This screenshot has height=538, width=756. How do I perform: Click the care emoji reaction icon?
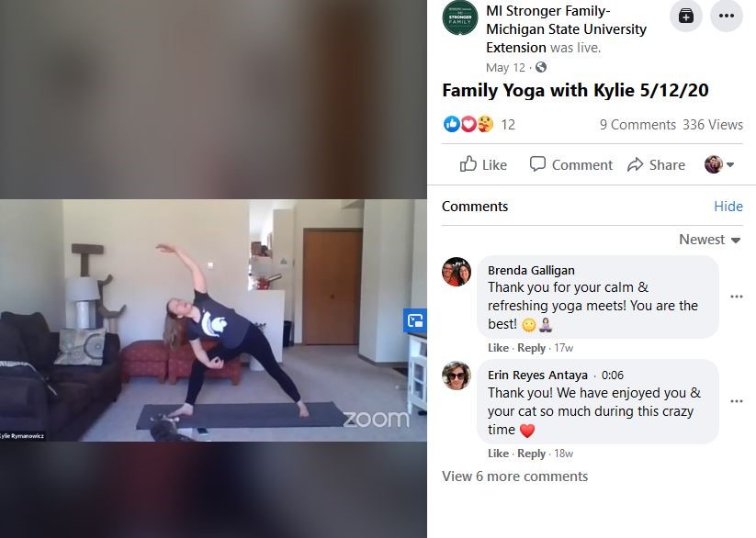coord(484,123)
